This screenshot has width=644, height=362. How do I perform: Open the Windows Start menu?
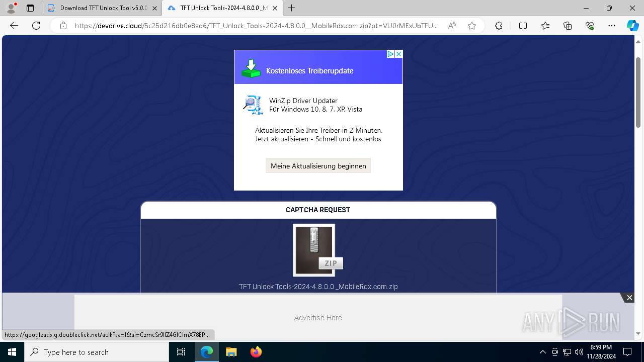[x=12, y=352]
